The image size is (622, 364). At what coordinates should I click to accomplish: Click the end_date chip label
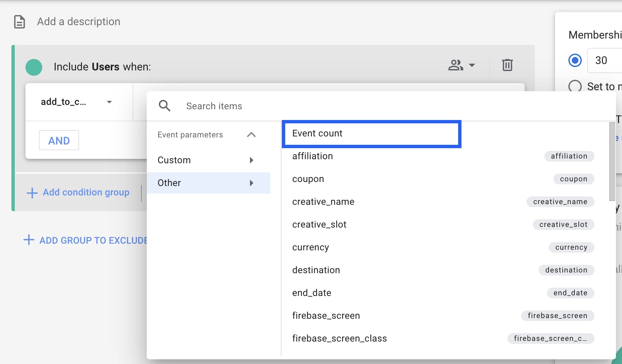click(570, 293)
